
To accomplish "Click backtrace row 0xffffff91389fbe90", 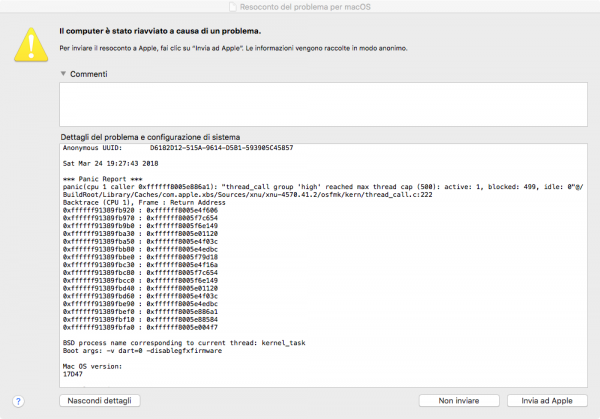I will tap(140, 304).
